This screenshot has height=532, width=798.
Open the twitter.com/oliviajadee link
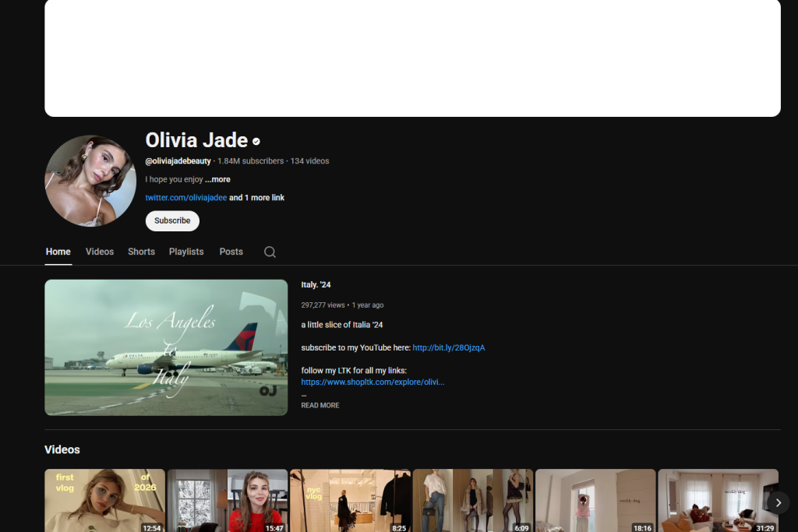(x=185, y=197)
